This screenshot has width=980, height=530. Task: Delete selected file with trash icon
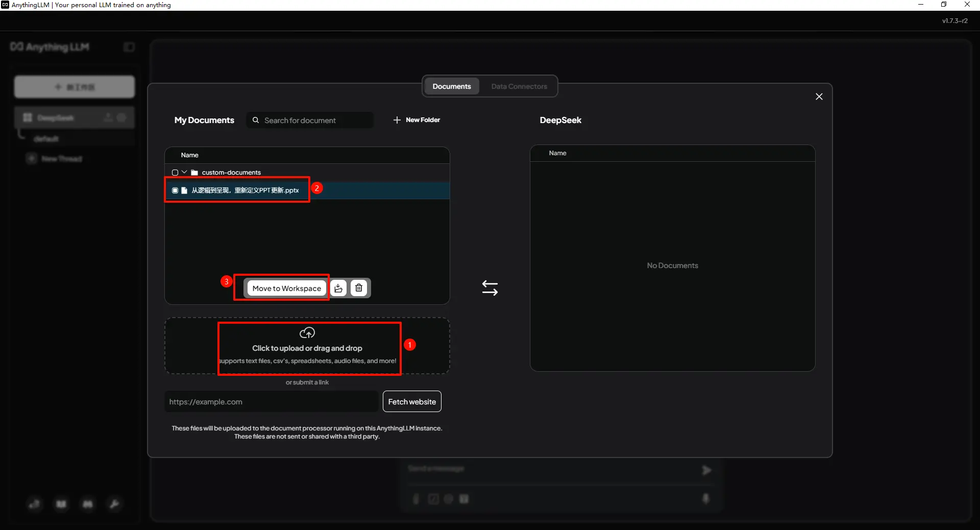click(x=359, y=288)
